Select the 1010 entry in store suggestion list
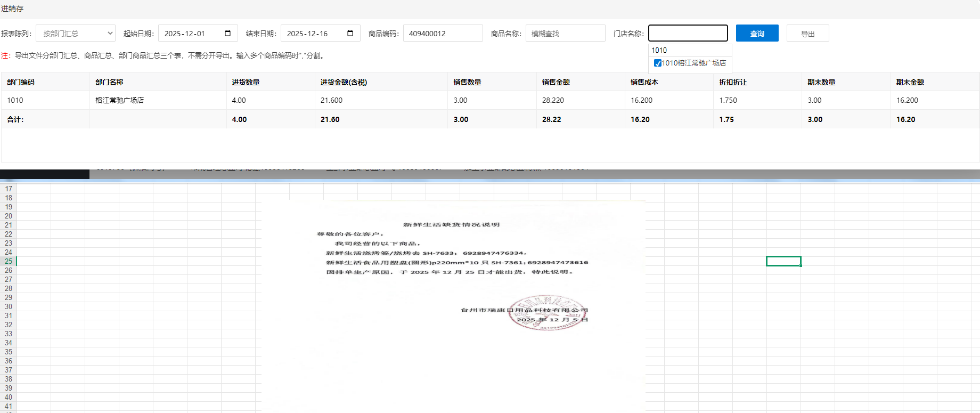 tap(659, 50)
